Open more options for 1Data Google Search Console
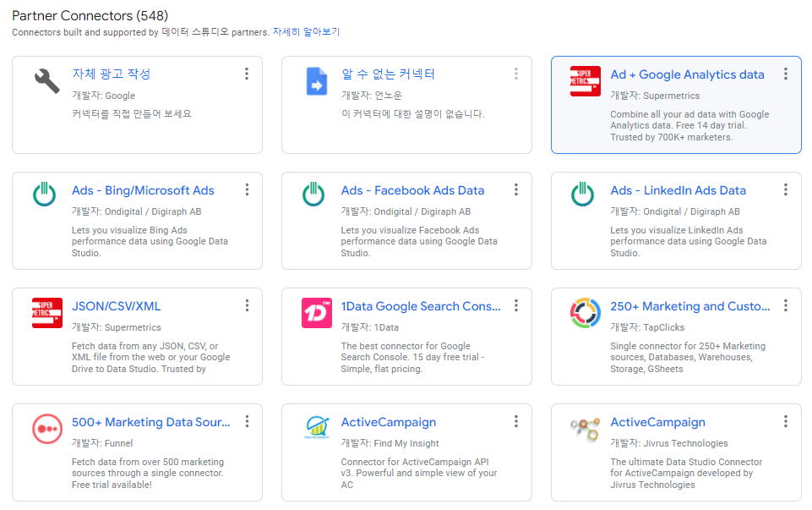The width and height of the screenshot is (812, 510). (515, 306)
